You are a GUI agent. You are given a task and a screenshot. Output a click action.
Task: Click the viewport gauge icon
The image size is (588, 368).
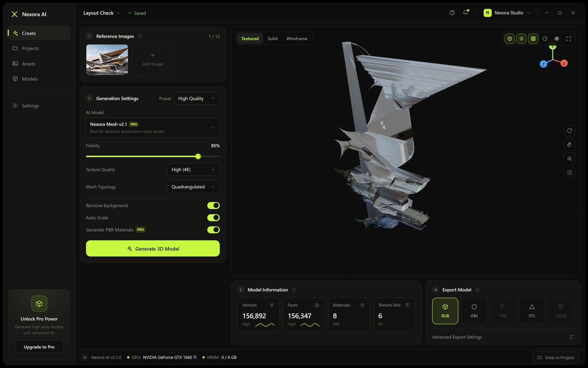[545, 39]
